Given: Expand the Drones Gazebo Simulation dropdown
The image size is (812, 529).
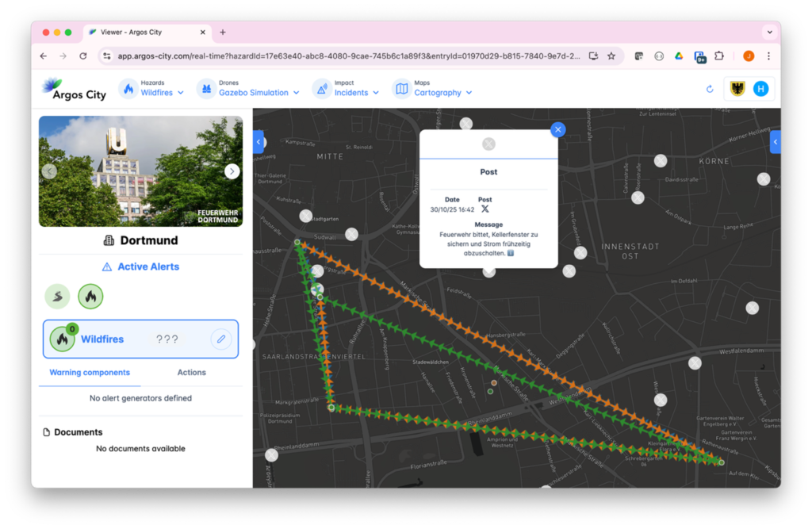Looking at the screenshot, I should point(248,89).
